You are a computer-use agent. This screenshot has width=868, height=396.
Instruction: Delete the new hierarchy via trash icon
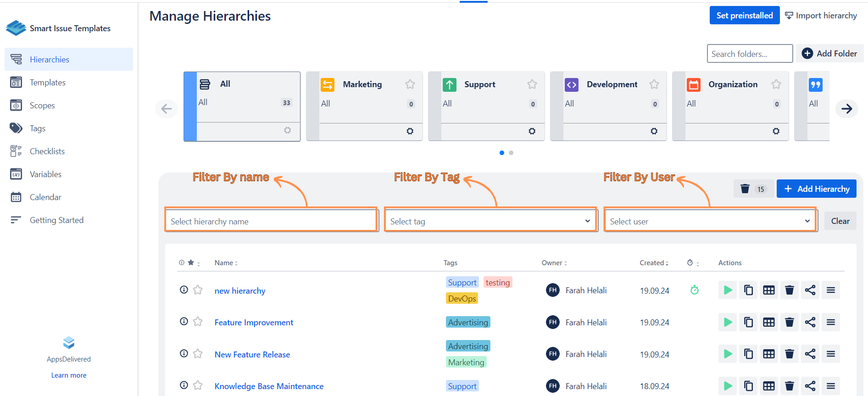click(x=790, y=290)
